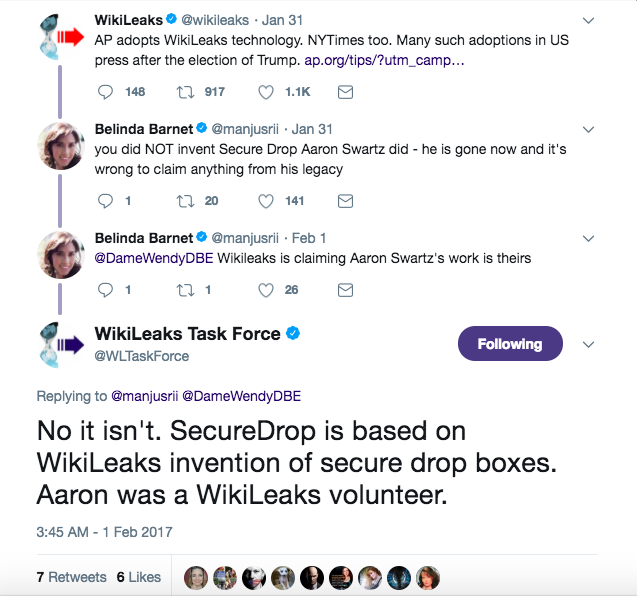The height and width of the screenshot is (596, 637).
Task: Like Belinda Barnet's Jan 31 tweet
Action: pos(266,201)
